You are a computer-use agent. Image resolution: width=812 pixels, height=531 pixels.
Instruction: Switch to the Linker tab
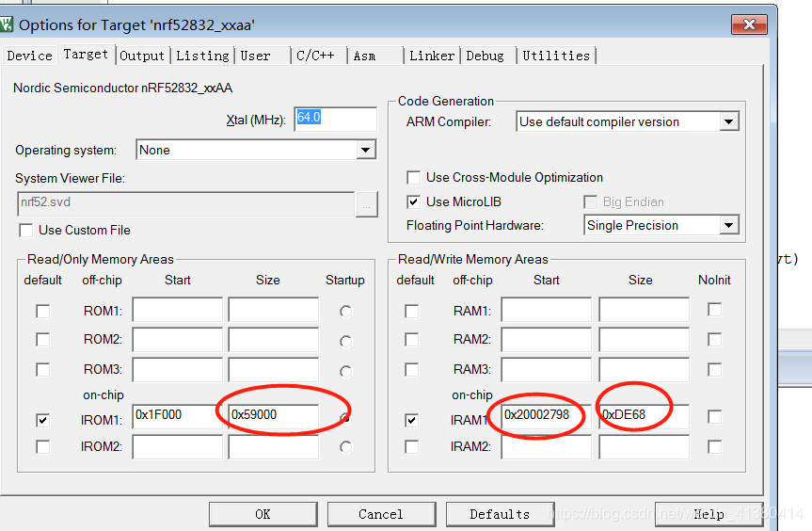pos(432,56)
